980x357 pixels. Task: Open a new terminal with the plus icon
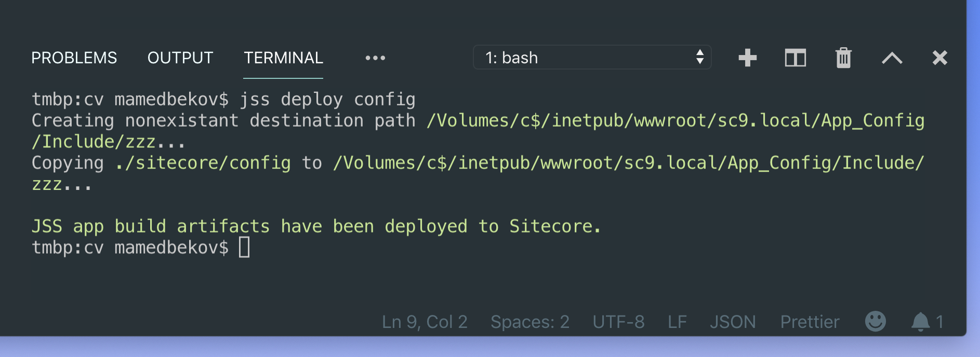coord(747,58)
